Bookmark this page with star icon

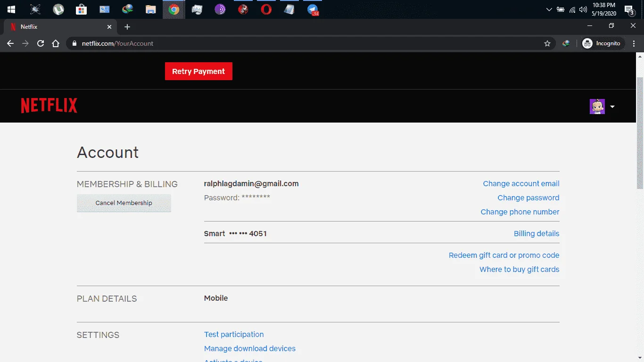click(x=547, y=43)
